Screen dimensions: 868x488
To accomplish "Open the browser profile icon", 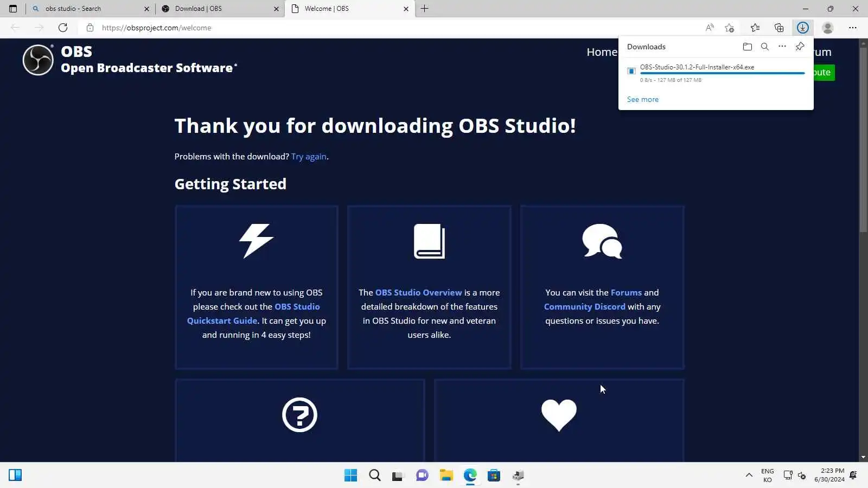I will click(x=828, y=28).
